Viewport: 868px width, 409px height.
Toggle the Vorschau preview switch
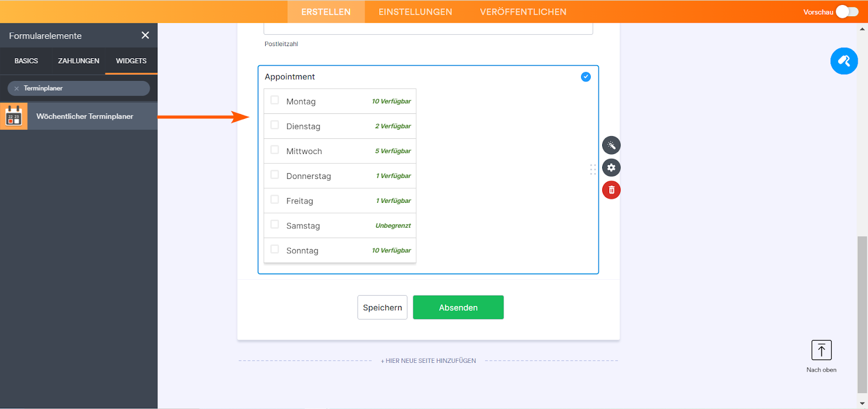(847, 12)
